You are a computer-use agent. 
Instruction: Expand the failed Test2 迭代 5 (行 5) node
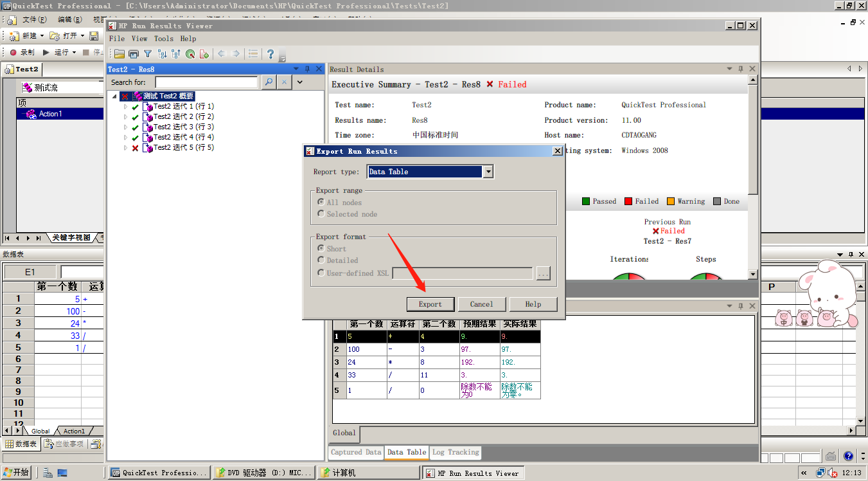coord(126,148)
